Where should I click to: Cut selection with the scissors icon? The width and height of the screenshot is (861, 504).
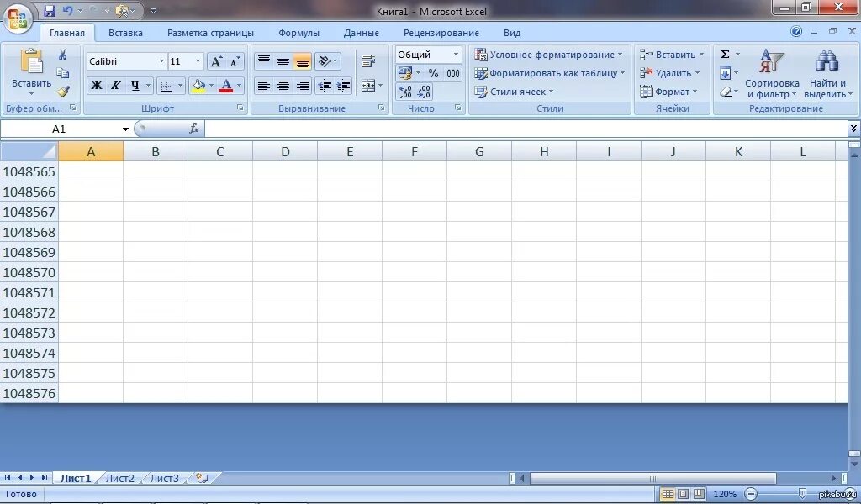62,55
